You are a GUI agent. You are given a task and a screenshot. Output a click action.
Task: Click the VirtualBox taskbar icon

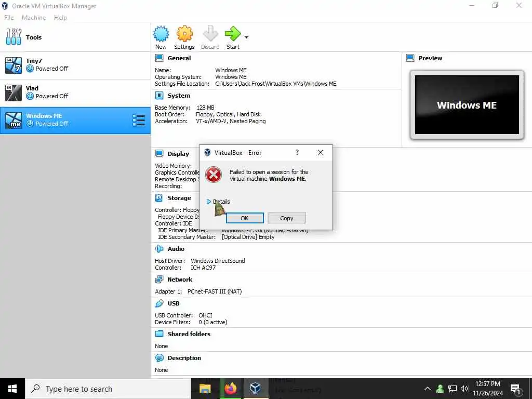pos(256,389)
